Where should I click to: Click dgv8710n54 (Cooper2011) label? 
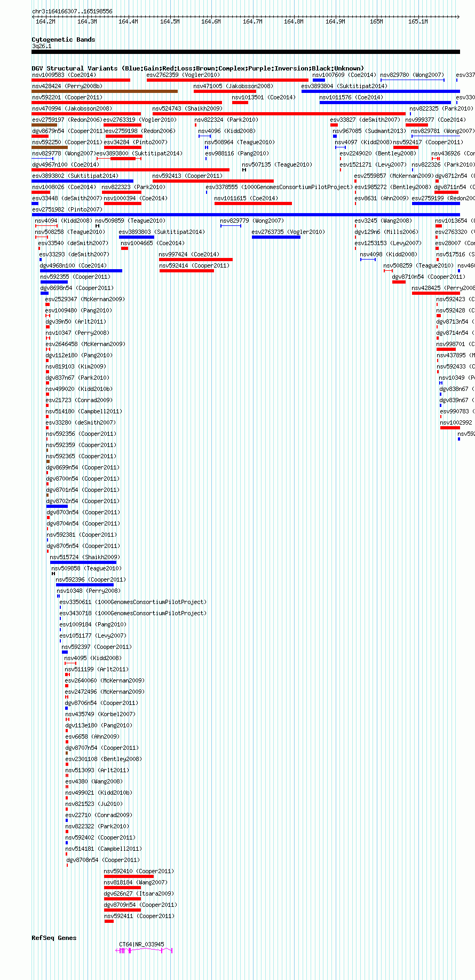[x=429, y=277]
